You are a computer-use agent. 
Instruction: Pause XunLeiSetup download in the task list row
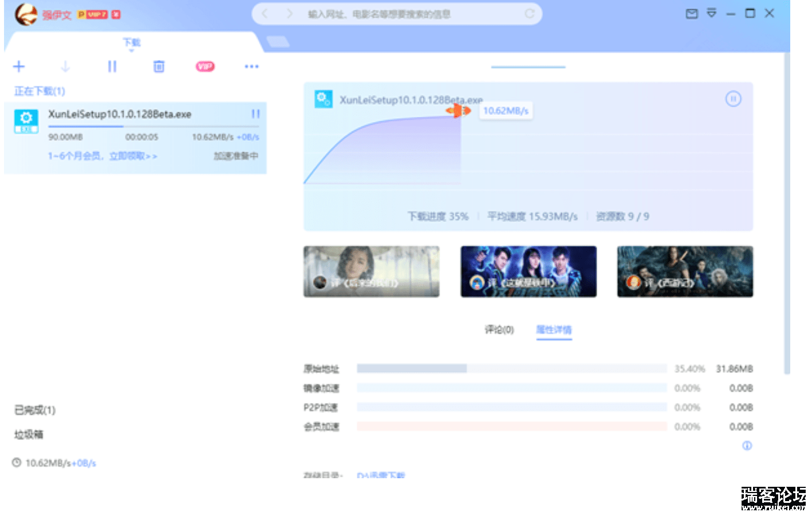click(255, 114)
